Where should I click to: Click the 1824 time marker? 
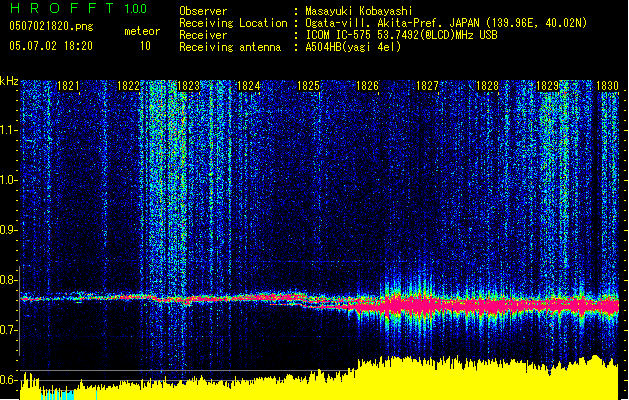tap(248, 86)
